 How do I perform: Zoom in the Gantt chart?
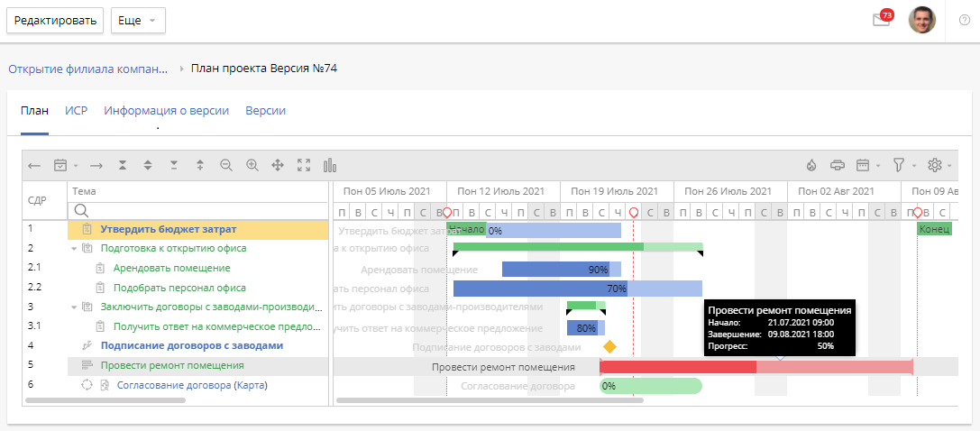point(252,166)
